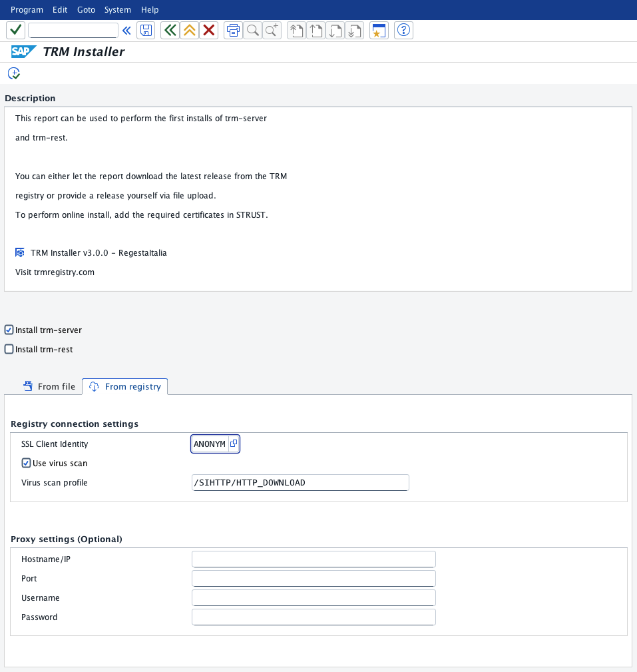Go to Last Page icon
637x672 pixels.
click(x=355, y=30)
